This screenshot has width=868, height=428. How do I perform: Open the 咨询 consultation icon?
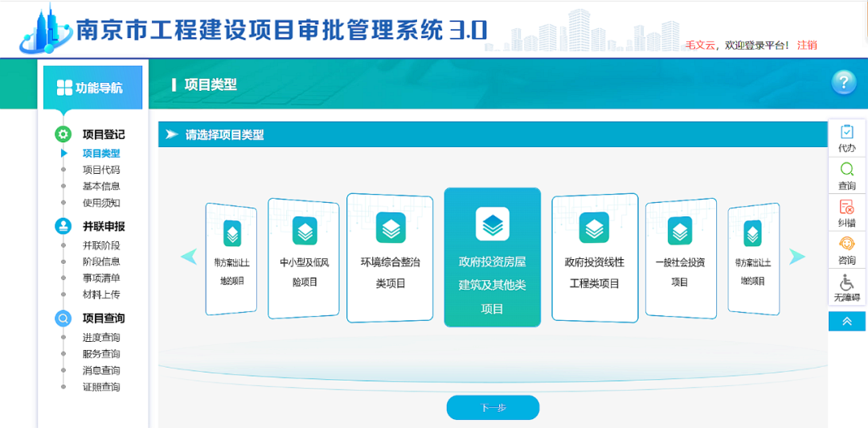click(x=846, y=250)
